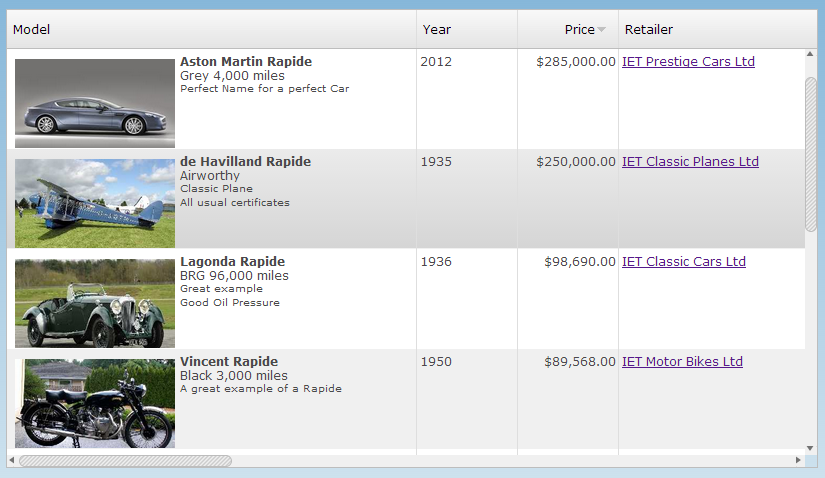Follow the IET Classic Cars Ltd link
Screen dimensions: 825x478
point(684,262)
